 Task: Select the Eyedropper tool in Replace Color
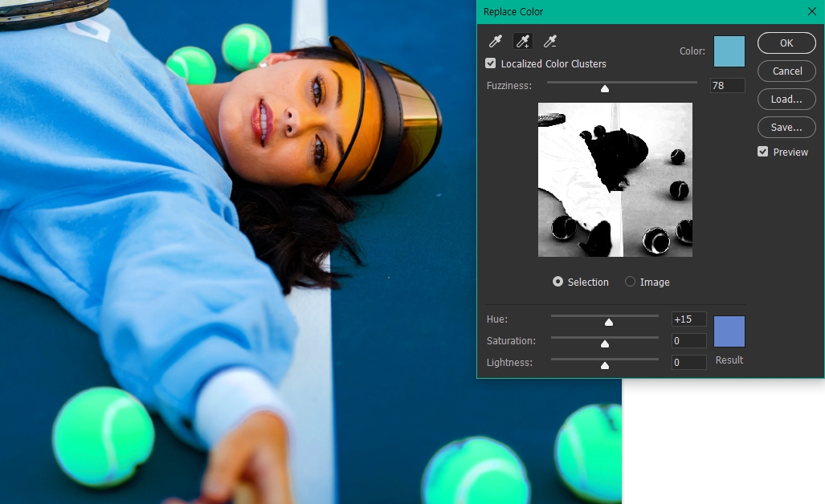tap(496, 41)
